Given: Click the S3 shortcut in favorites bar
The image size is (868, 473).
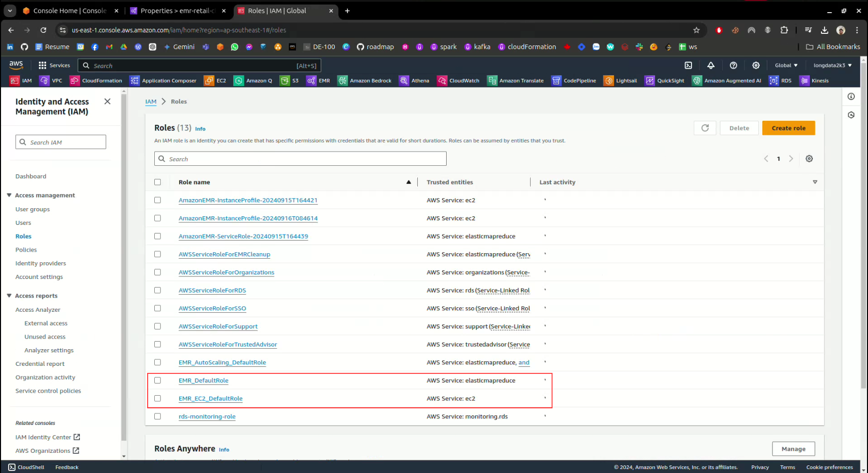Looking at the screenshot, I should pos(290,80).
